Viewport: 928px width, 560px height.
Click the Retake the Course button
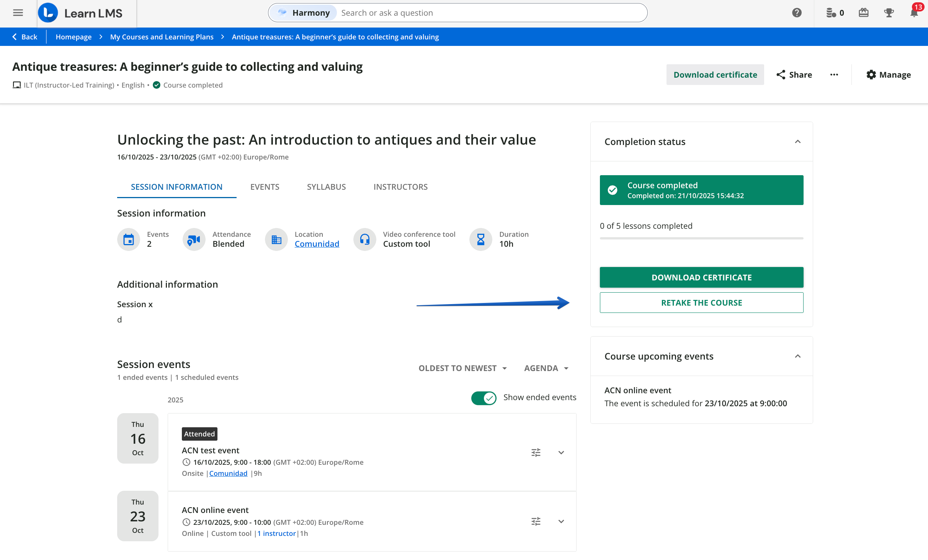point(701,303)
